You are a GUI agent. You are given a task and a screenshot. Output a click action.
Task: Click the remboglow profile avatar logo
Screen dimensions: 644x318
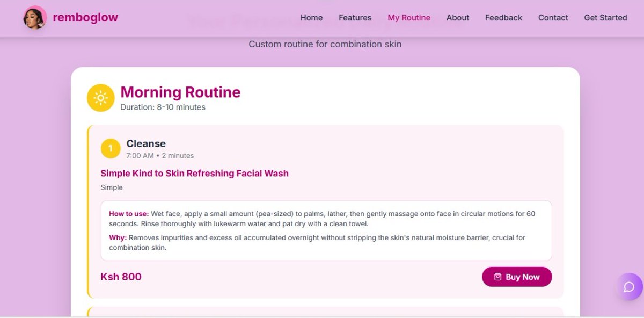pos(35,18)
